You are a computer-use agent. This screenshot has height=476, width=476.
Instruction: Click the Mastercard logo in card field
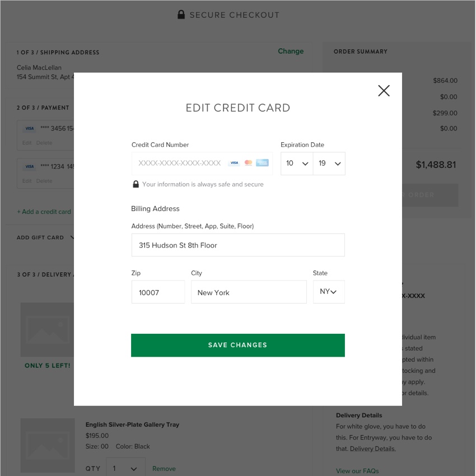pos(248,163)
